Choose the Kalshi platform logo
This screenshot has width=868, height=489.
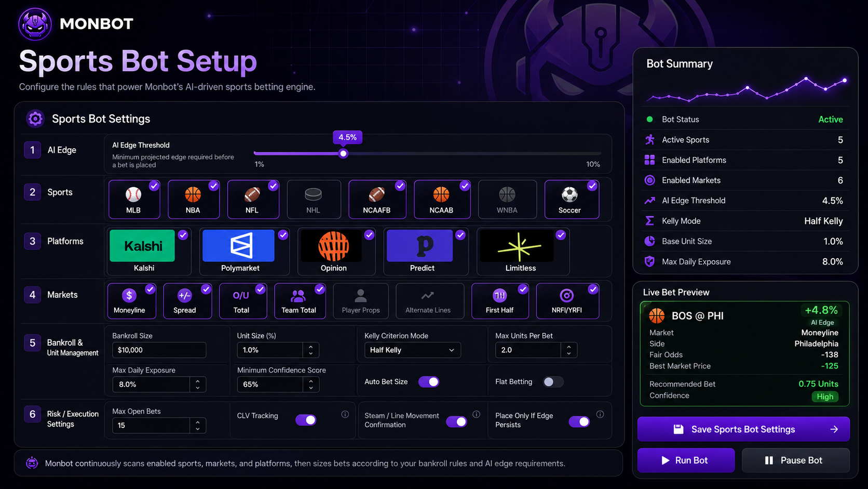[x=142, y=246]
